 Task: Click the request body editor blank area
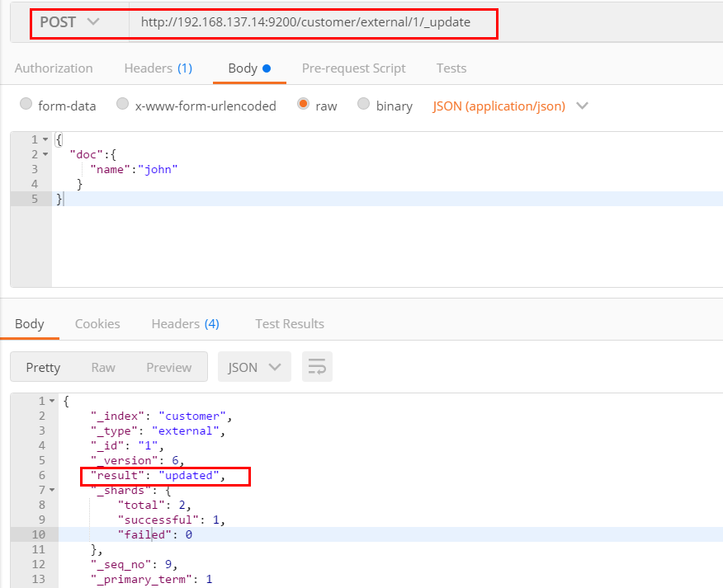click(387, 247)
